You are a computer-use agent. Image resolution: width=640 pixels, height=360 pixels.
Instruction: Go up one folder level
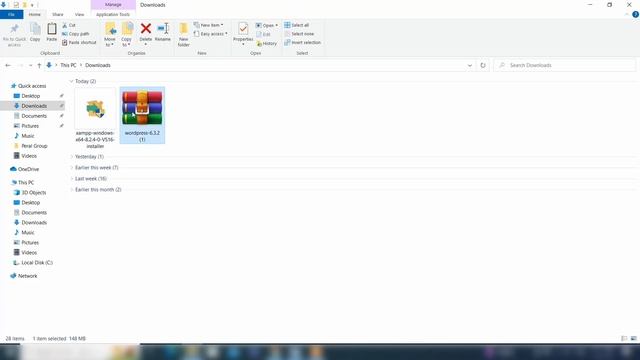39,65
